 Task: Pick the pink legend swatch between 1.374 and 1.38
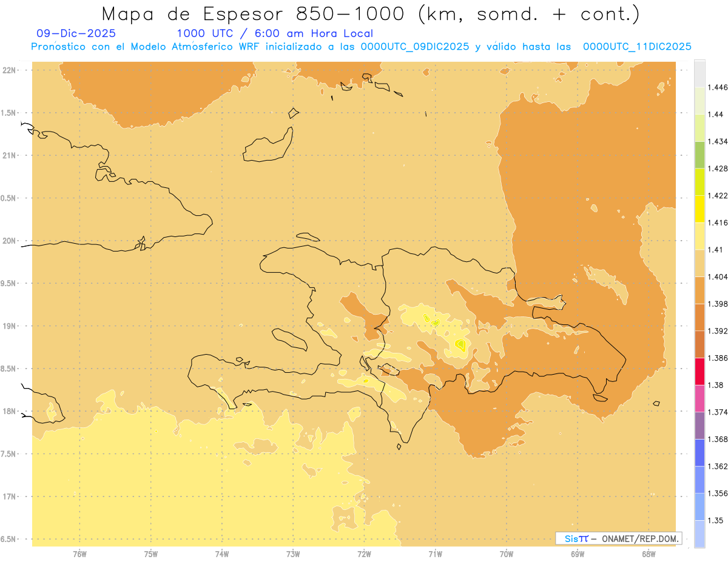click(699, 398)
